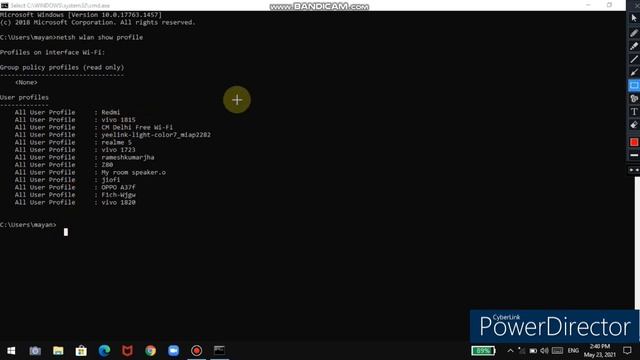
Task: Open Zoom from the taskbar
Action: click(173, 351)
